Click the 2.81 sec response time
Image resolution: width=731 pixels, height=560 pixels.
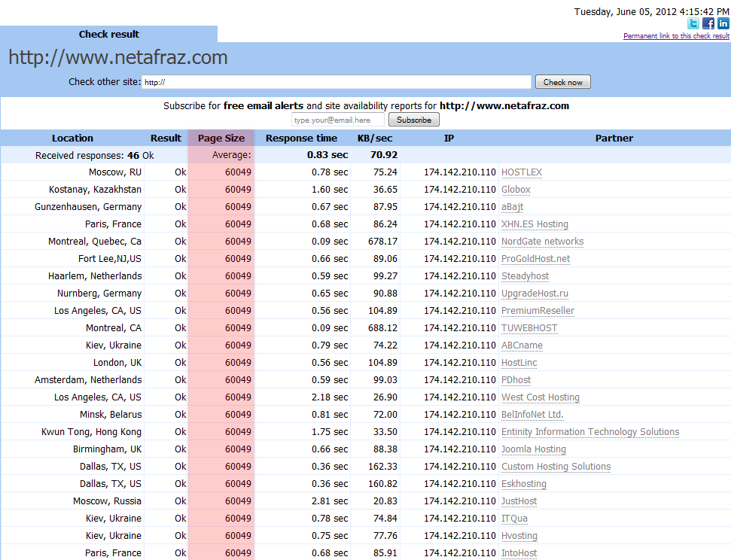pyautogui.click(x=330, y=501)
